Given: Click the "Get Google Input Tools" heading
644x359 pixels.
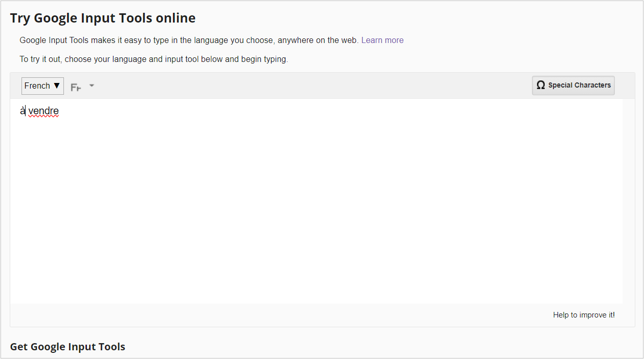Looking at the screenshot, I should (x=68, y=347).
